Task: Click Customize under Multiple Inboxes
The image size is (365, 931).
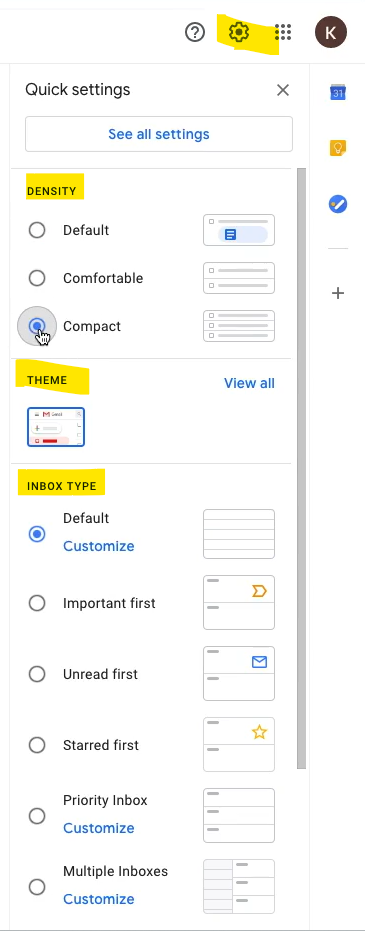Action: click(x=99, y=899)
